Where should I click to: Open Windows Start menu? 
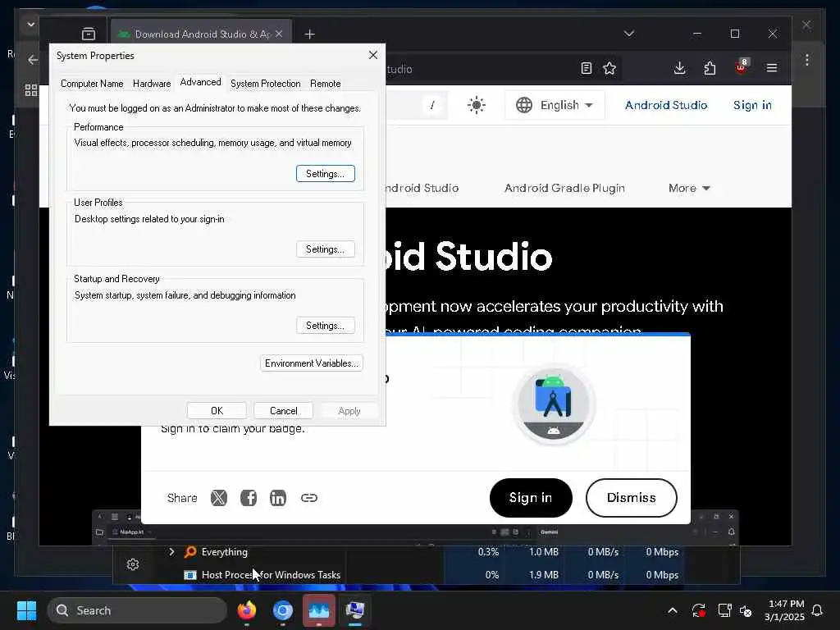click(26, 610)
